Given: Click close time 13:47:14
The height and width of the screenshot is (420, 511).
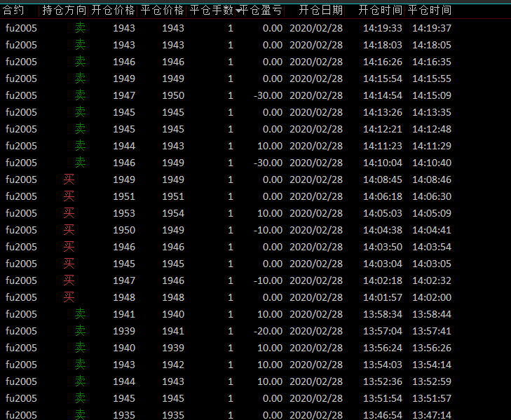Looking at the screenshot, I should click(x=432, y=415).
